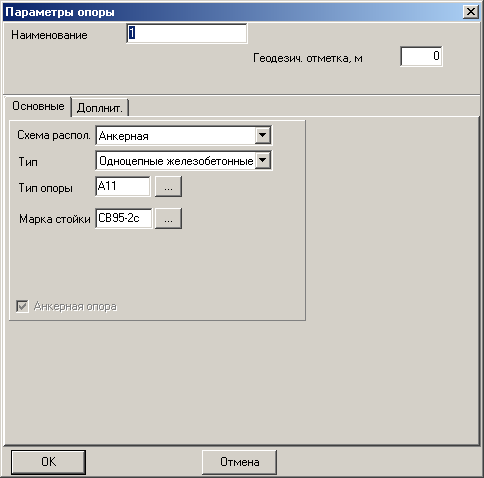Focus the Геодезич. отметка value field
This screenshot has height=478, width=484.
coord(421,56)
